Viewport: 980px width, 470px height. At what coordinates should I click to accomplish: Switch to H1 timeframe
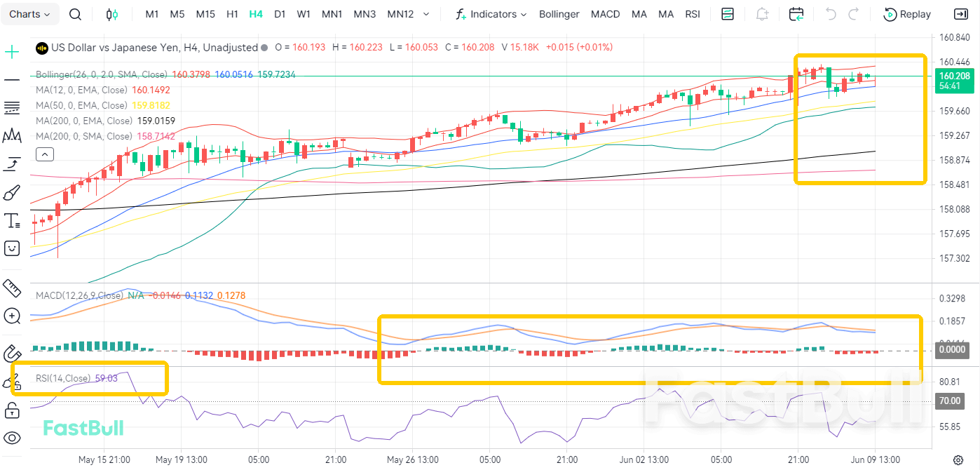233,14
